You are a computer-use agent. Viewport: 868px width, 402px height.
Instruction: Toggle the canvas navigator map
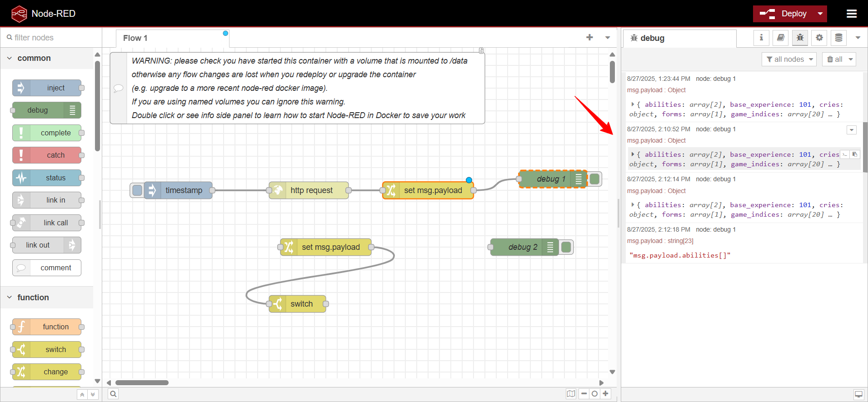click(x=571, y=394)
